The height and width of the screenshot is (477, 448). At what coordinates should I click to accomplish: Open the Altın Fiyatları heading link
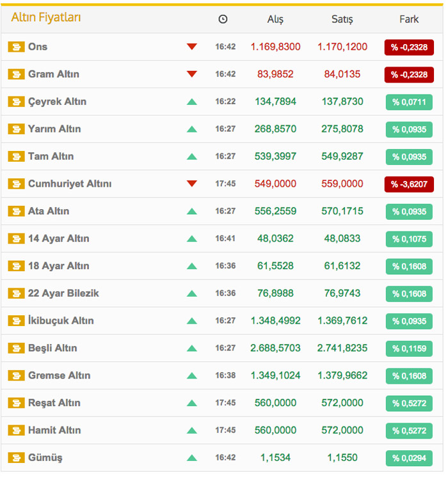(46, 18)
